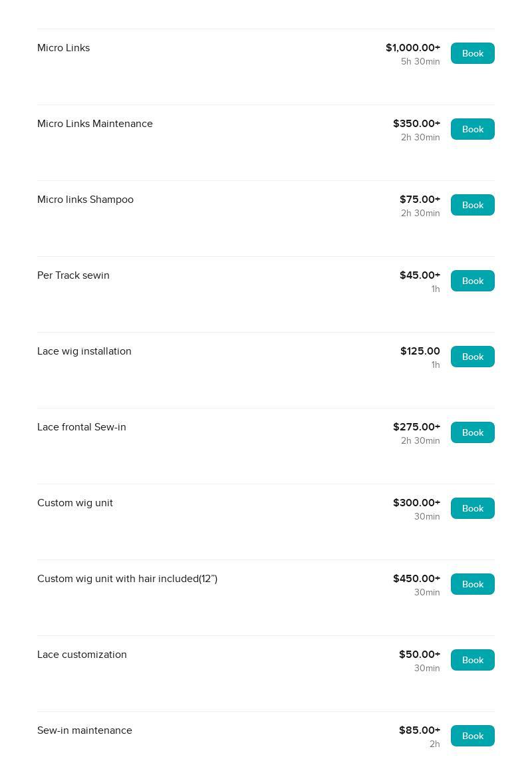Book Sew-in maintenance appointment
Viewport: 532px width, 777px height.
pos(472,736)
